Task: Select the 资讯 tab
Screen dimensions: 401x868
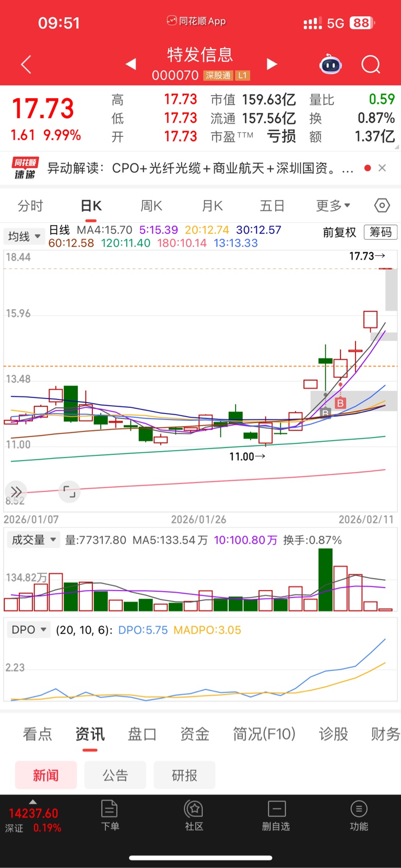Action: [90, 734]
